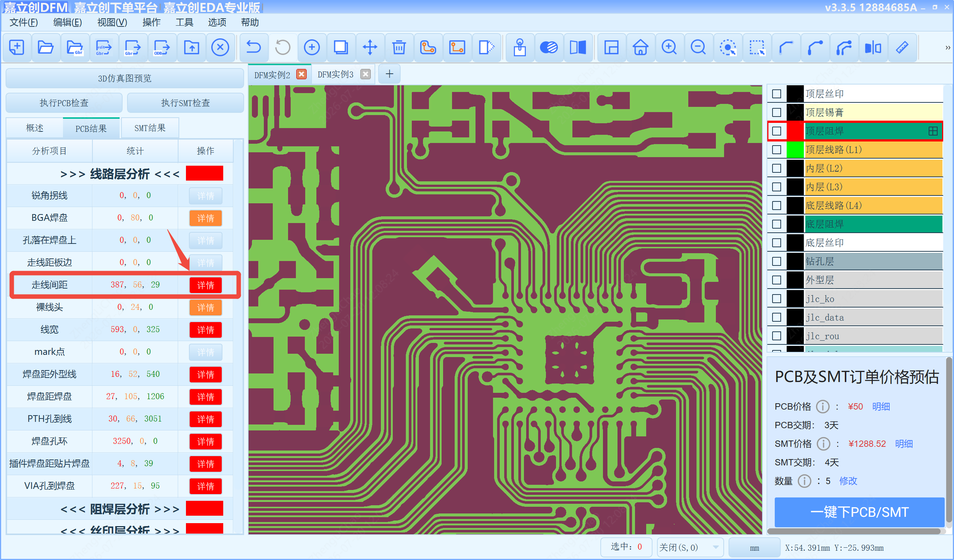
Task: Expand the toolbar overflow chevron
Action: point(948,48)
